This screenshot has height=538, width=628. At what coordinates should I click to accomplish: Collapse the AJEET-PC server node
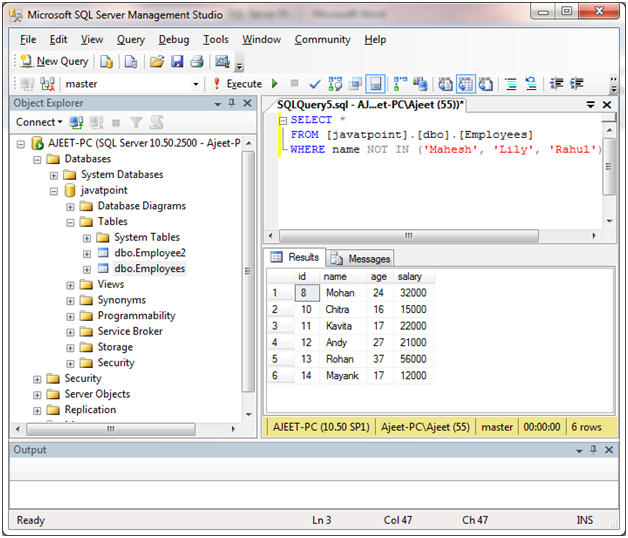click(x=21, y=144)
